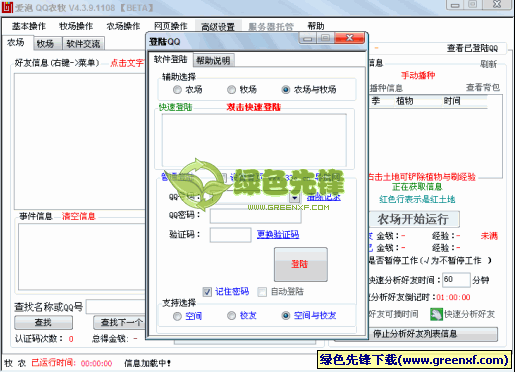Click the red 登陆 button

coord(301,264)
